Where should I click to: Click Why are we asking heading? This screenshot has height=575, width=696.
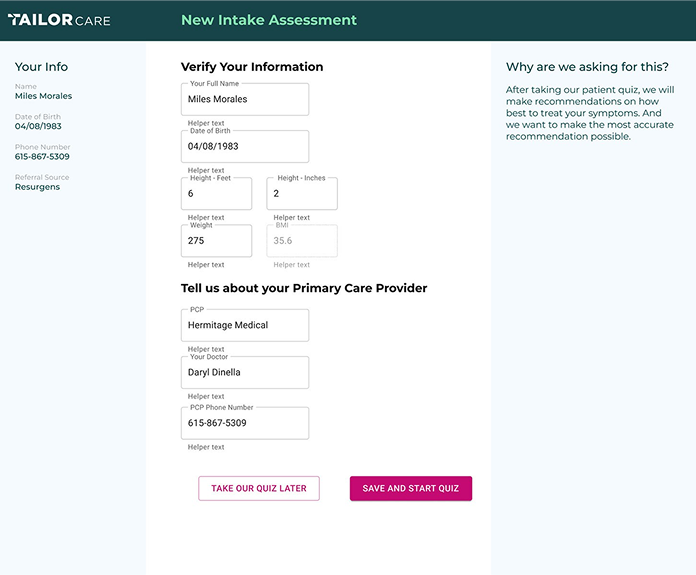click(587, 67)
